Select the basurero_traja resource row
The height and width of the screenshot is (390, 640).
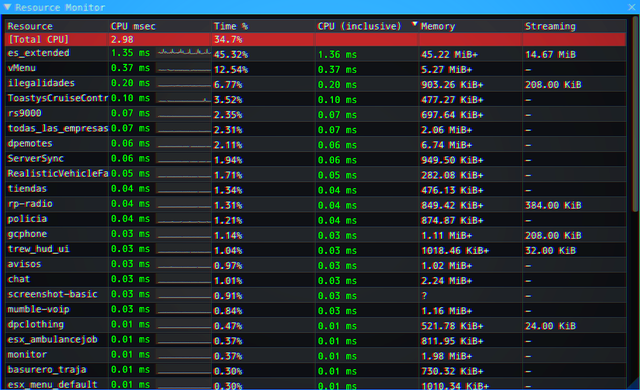[316, 371]
